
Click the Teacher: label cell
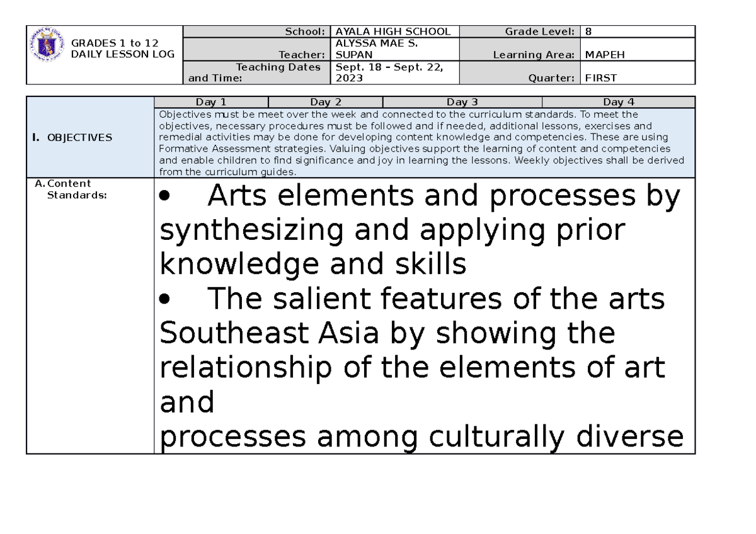[302, 55]
